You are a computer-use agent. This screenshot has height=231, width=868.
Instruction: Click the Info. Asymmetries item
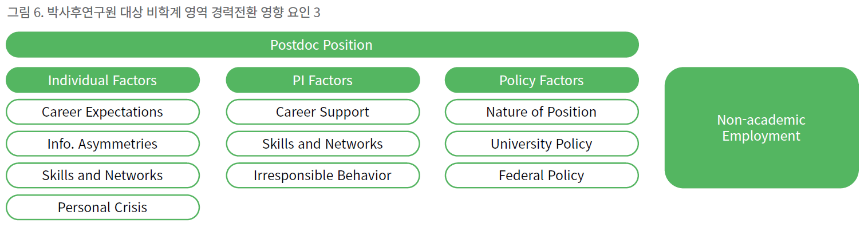pos(102,144)
